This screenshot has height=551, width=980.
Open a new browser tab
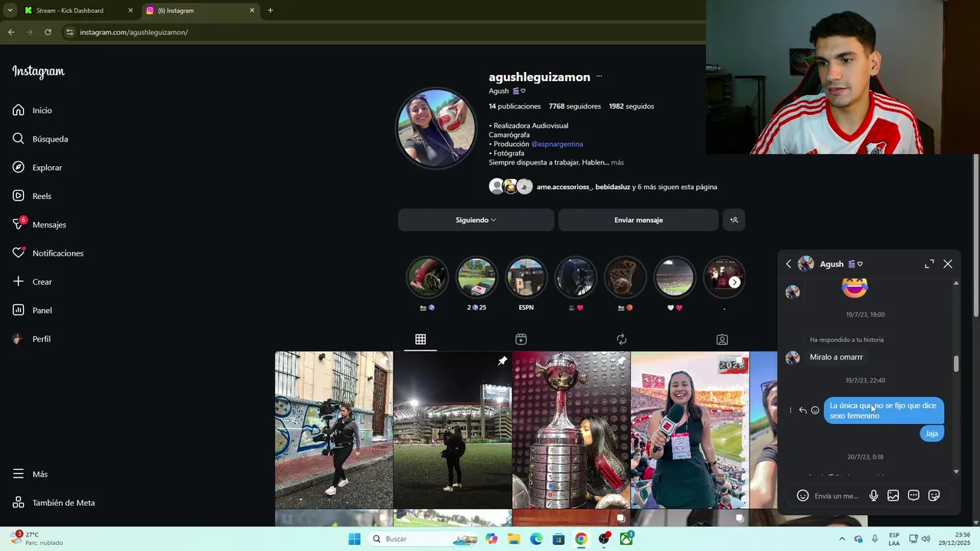click(270, 11)
